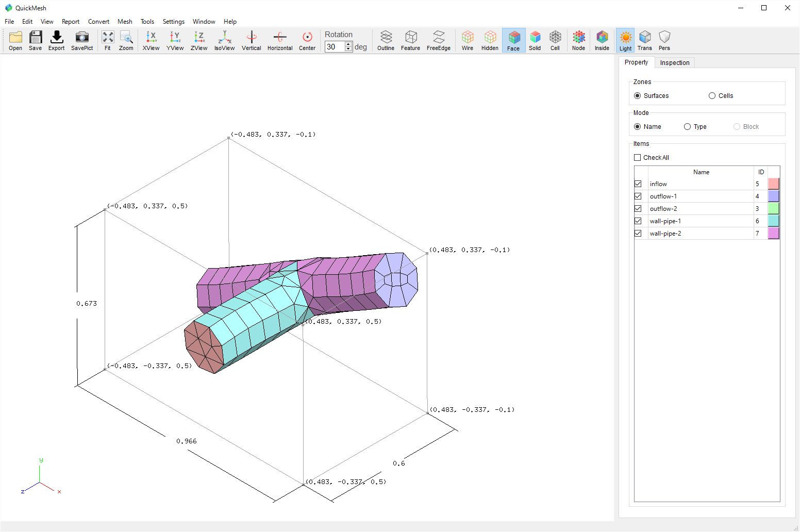Click the wall-pipe-2 magenta color swatch
The height and width of the screenshot is (532, 800).
(773, 234)
